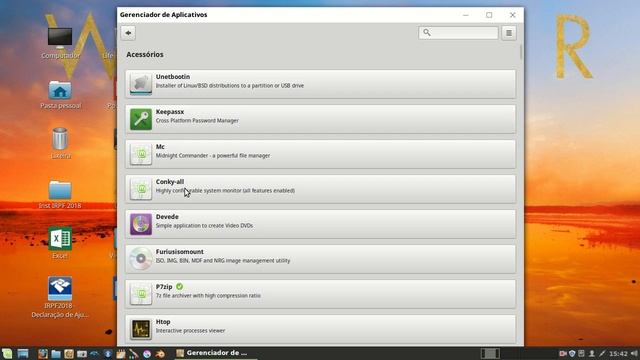The width and height of the screenshot is (640, 360).
Task: Click the Unetbootin app icon
Action: (x=141, y=84)
